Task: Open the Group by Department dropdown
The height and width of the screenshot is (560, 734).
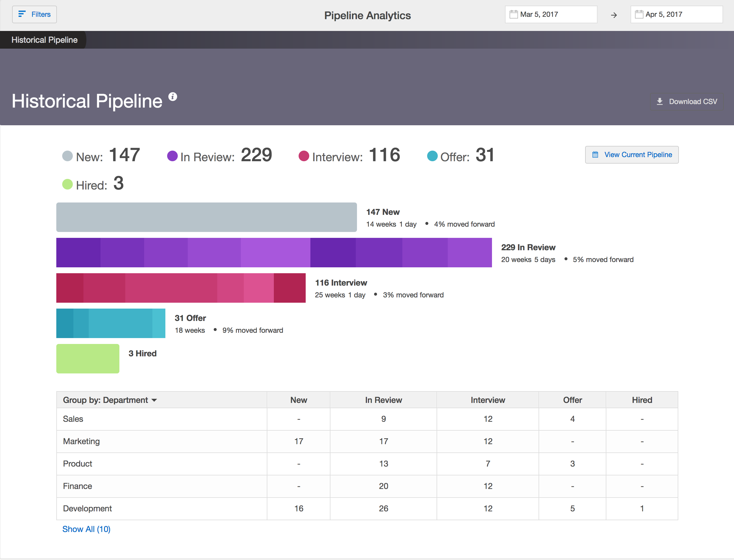Action: point(110,400)
